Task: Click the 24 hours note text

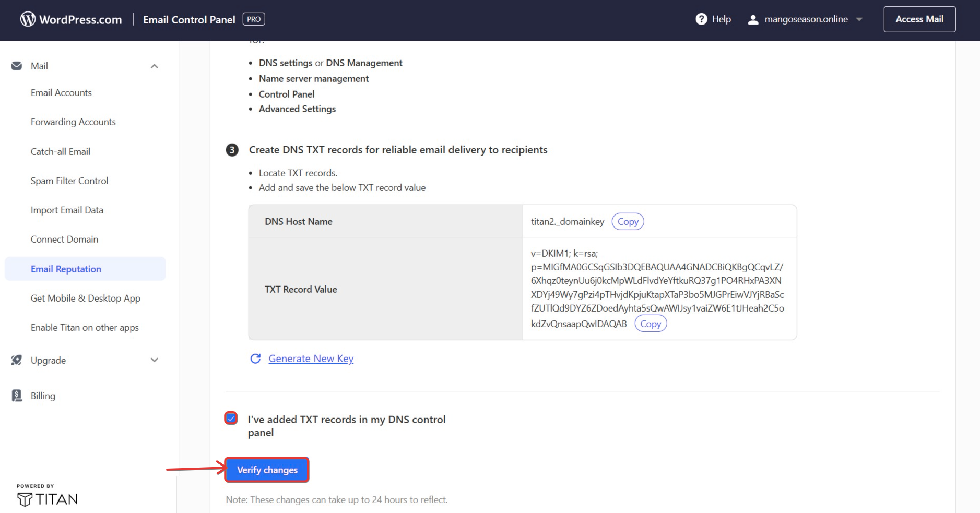Action: tap(337, 500)
